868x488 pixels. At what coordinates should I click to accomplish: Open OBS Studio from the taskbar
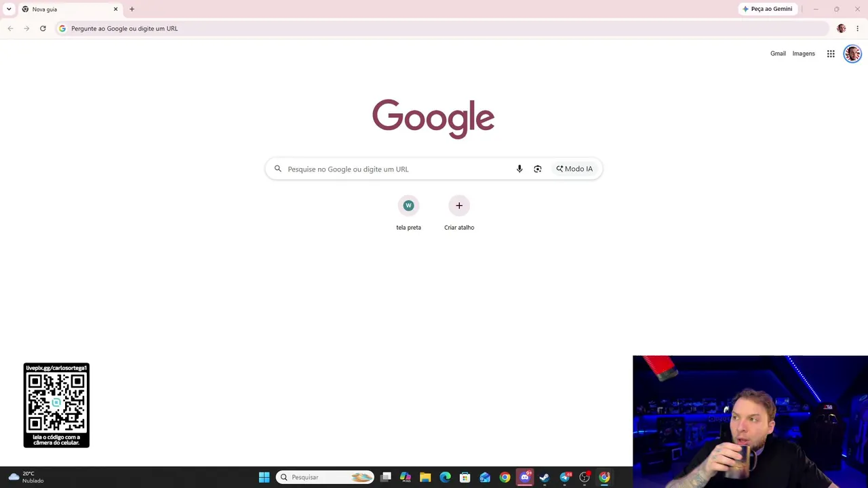click(x=585, y=477)
